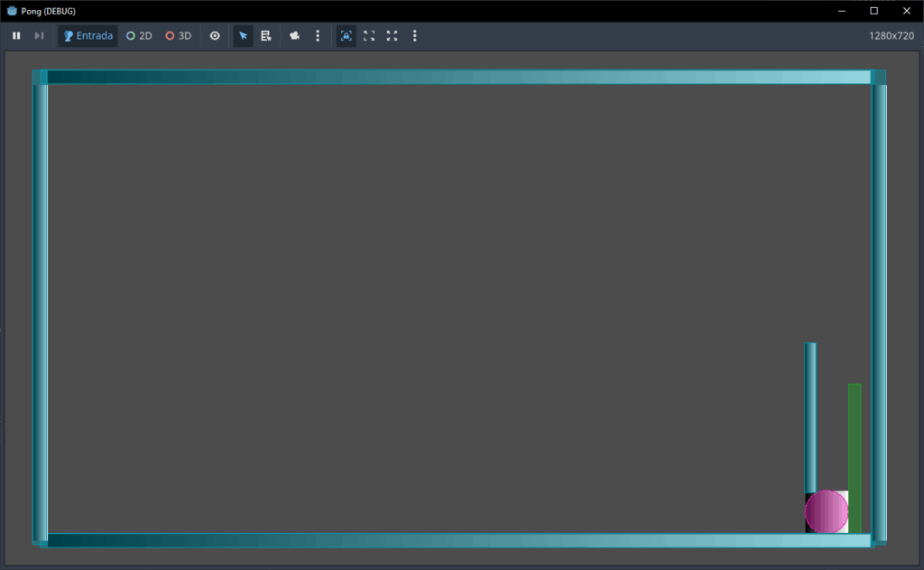Viewport: 924px width, 570px height.
Task: Pause the running Pong game
Action: pyautogui.click(x=16, y=36)
